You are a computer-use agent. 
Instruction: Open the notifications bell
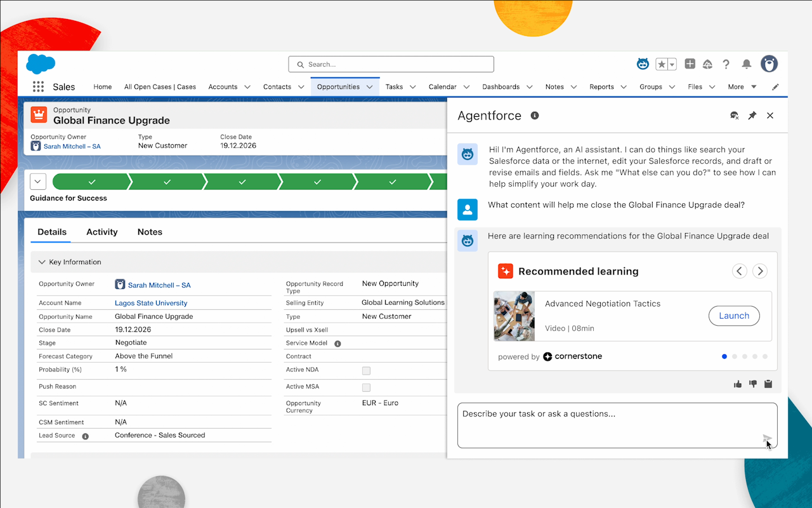[x=747, y=64]
